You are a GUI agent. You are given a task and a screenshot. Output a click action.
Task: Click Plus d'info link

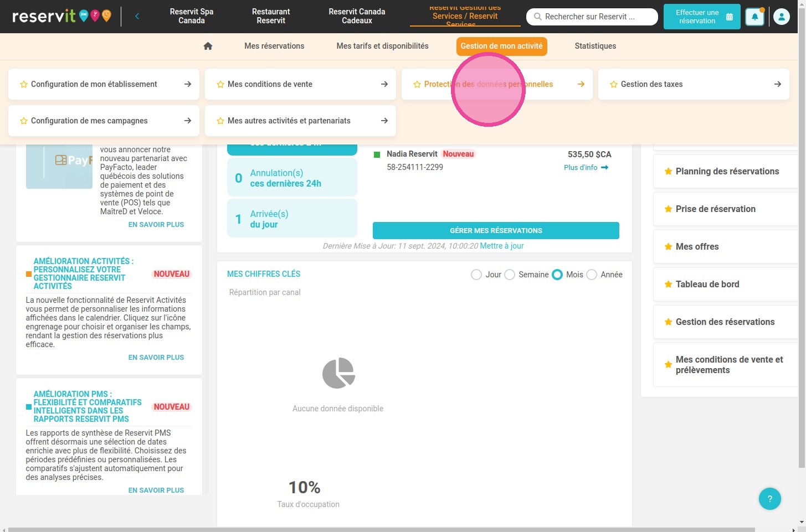[581, 167]
